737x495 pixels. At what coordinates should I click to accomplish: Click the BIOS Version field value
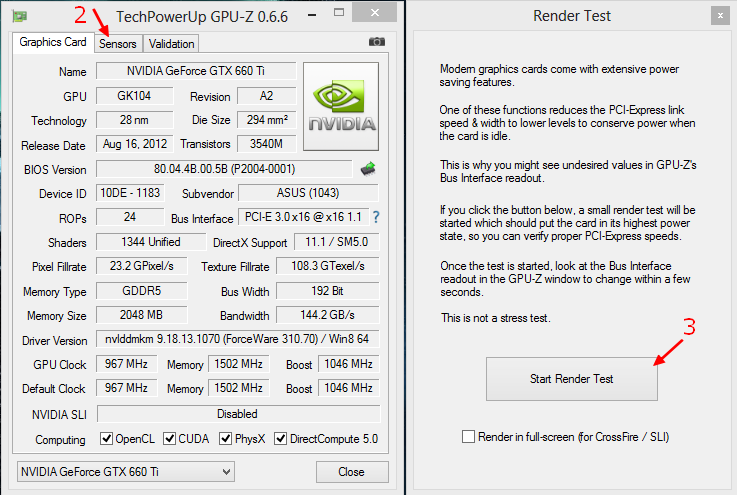(x=224, y=169)
